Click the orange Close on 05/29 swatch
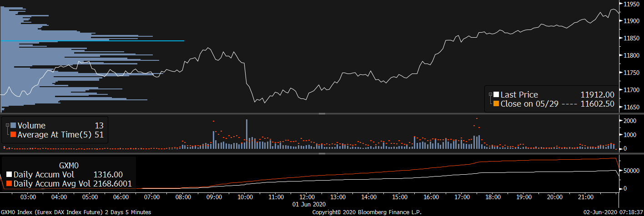 click(x=496, y=104)
